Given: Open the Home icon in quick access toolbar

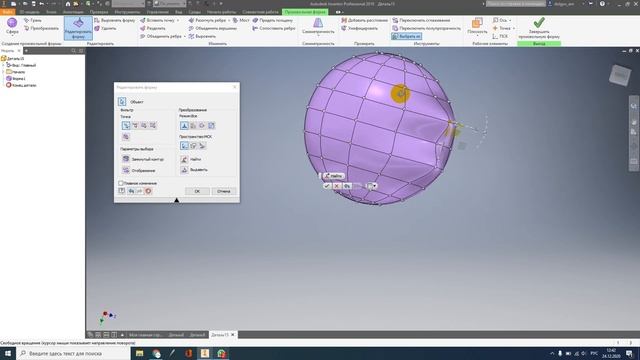Looking at the screenshot, I should click(x=68, y=4).
